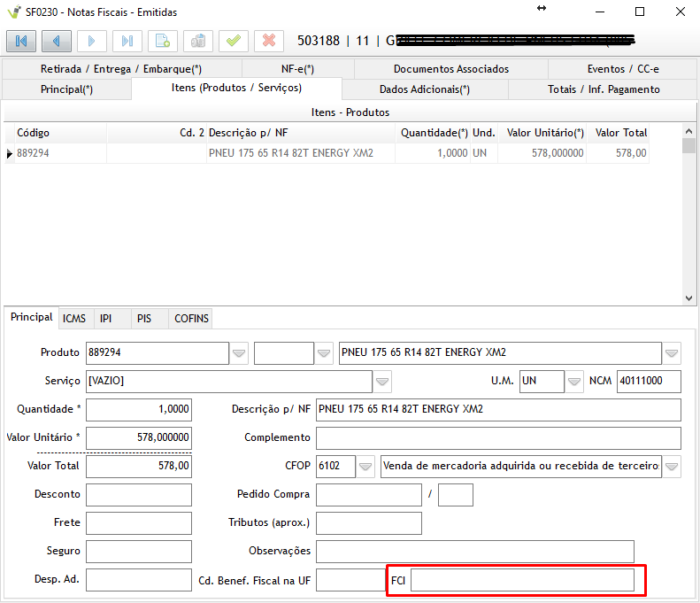Click the FCI input field
The width and height of the screenshot is (700, 603).
coord(522,580)
